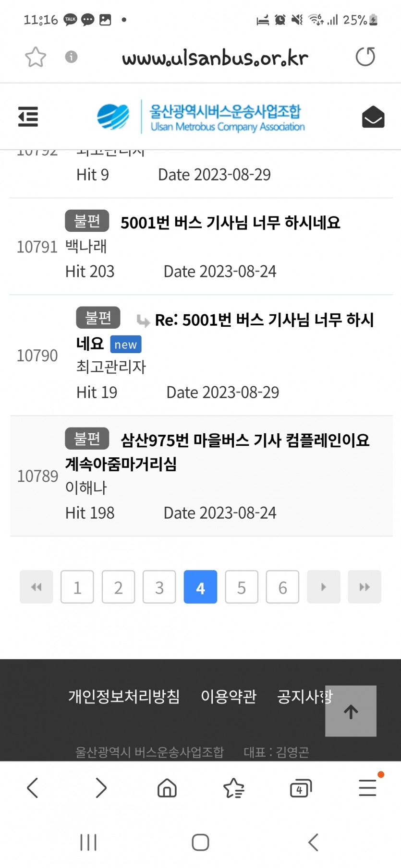The width and height of the screenshot is (401, 868).
Task: Open the browser tabs switcher
Action: [301, 788]
